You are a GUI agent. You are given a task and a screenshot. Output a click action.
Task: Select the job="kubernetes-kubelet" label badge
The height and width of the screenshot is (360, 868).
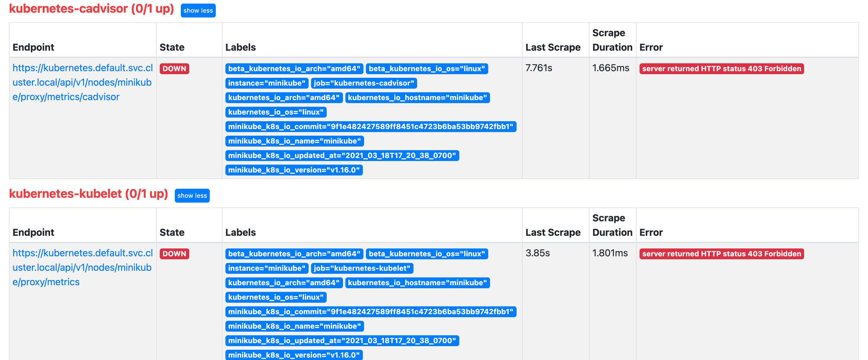tap(363, 268)
